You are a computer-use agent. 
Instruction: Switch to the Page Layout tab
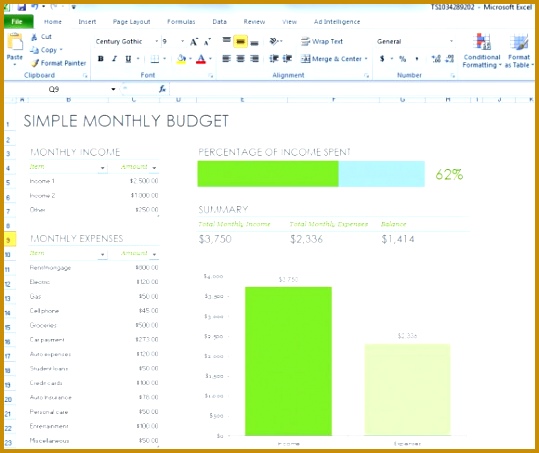[131, 22]
